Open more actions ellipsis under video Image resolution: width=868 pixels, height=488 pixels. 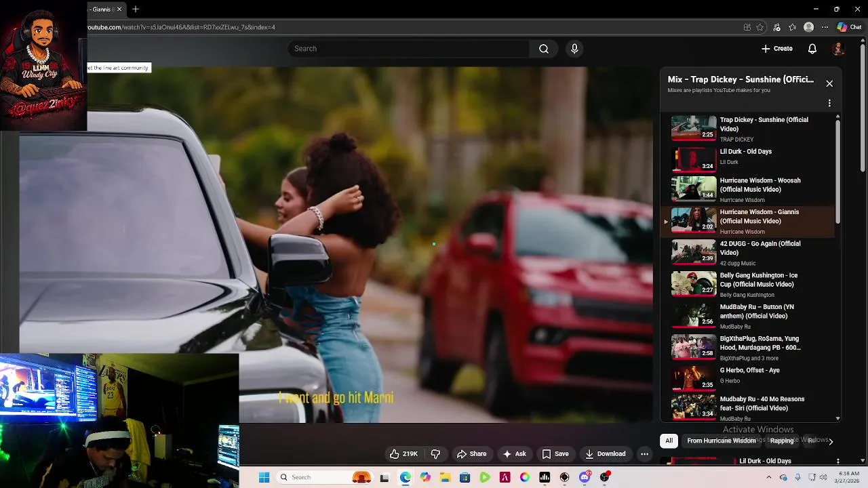click(645, 454)
